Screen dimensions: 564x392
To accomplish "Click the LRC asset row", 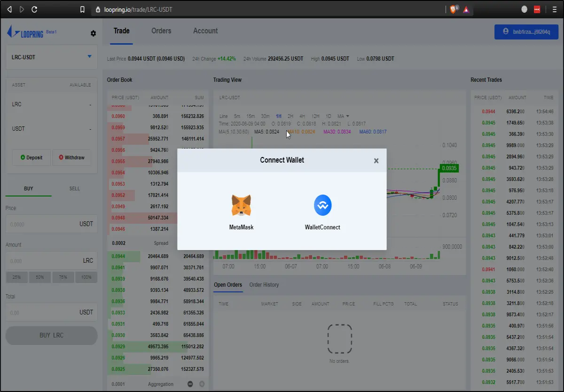I will click(x=52, y=104).
